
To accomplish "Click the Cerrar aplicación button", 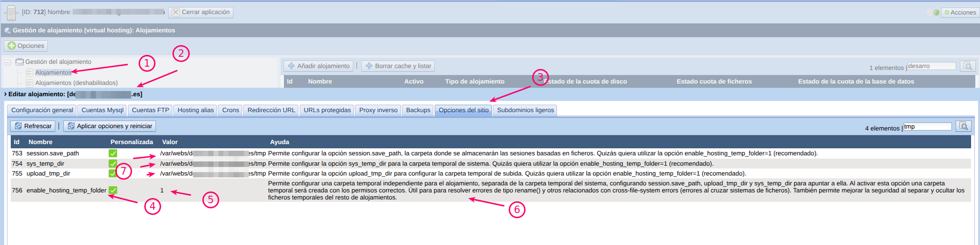I will [200, 12].
